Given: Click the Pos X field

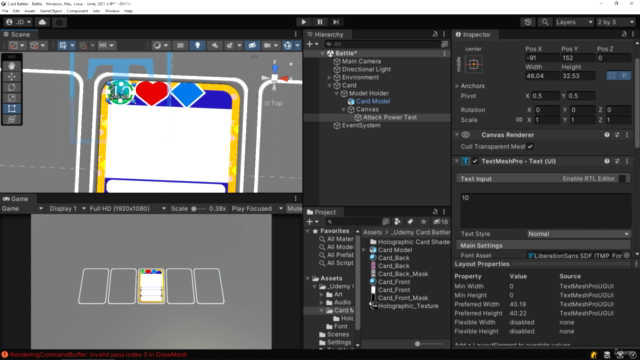Looking at the screenshot, I should tap(542, 58).
